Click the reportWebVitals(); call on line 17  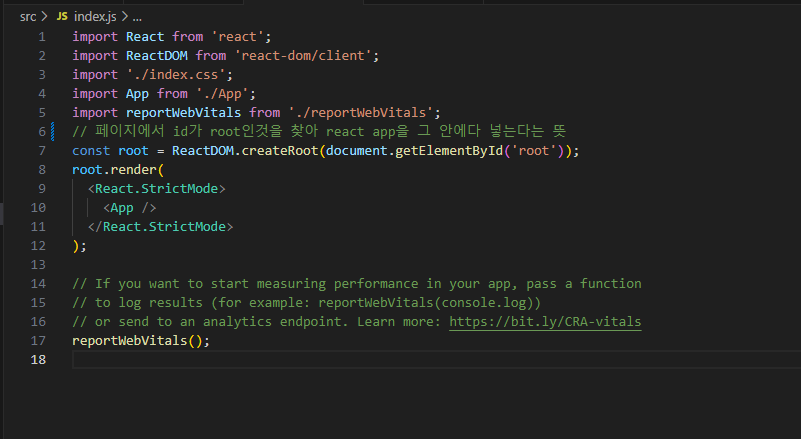pyautogui.click(x=141, y=341)
